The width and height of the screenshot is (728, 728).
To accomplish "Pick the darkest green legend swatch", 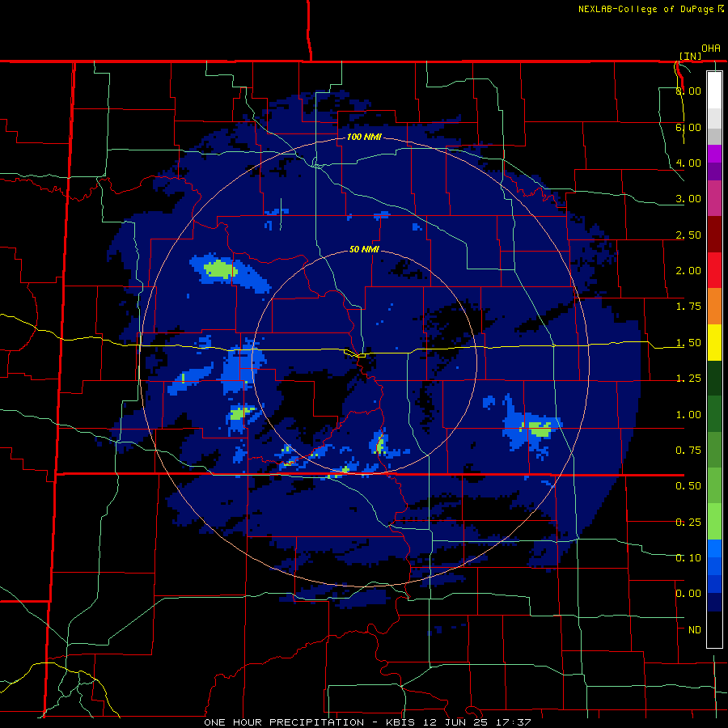I will (714, 378).
